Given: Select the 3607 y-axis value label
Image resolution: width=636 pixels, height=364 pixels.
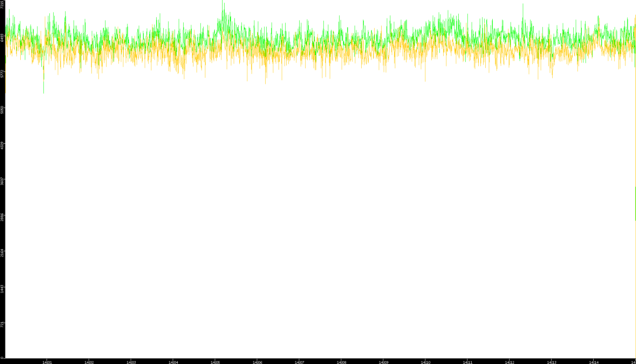Looking at the screenshot, I should coord(2,182).
